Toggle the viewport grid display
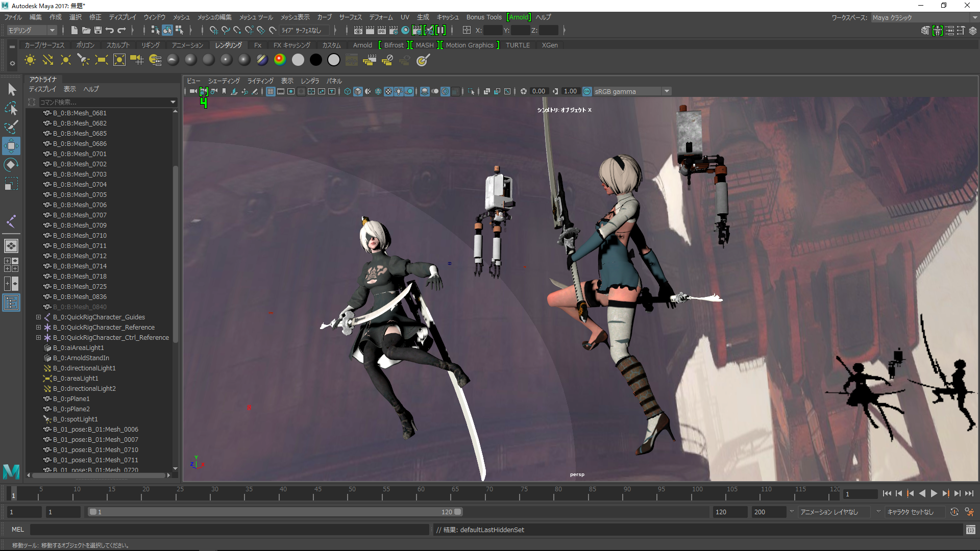 (x=271, y=92)
